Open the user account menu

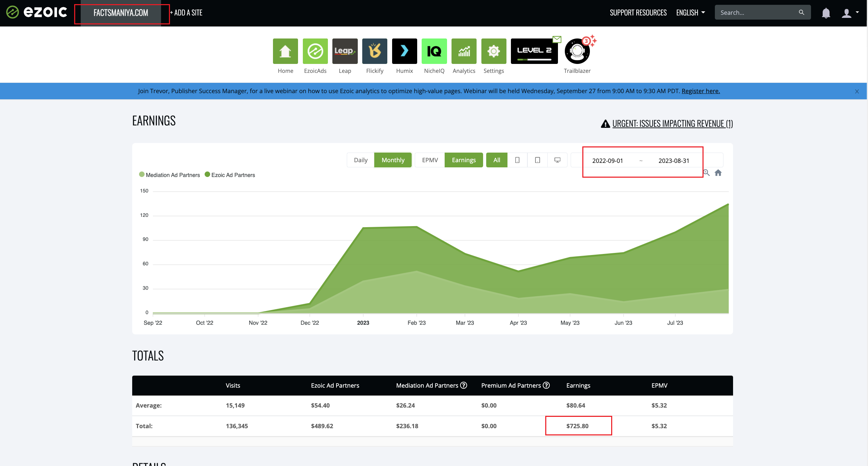coord(850,13)
